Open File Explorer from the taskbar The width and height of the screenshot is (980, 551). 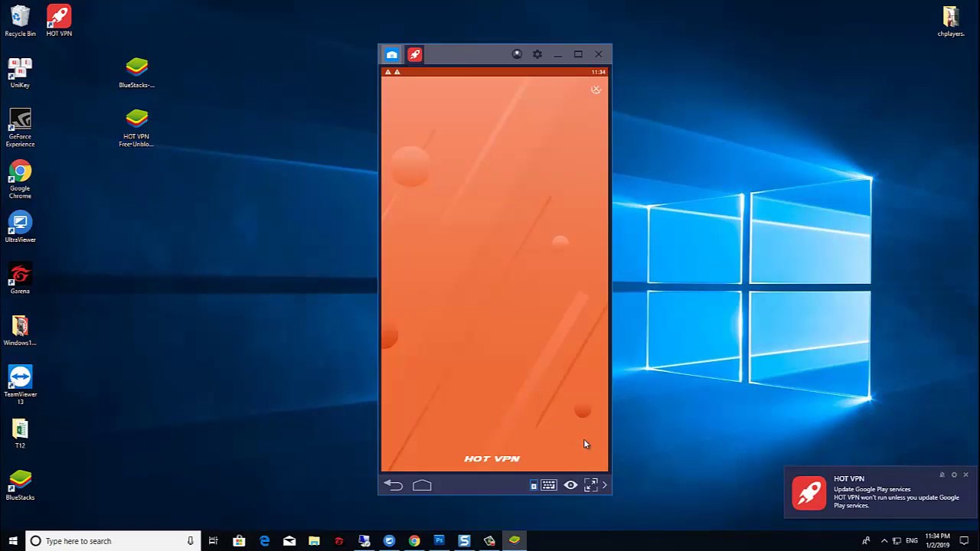pos(314,541)
